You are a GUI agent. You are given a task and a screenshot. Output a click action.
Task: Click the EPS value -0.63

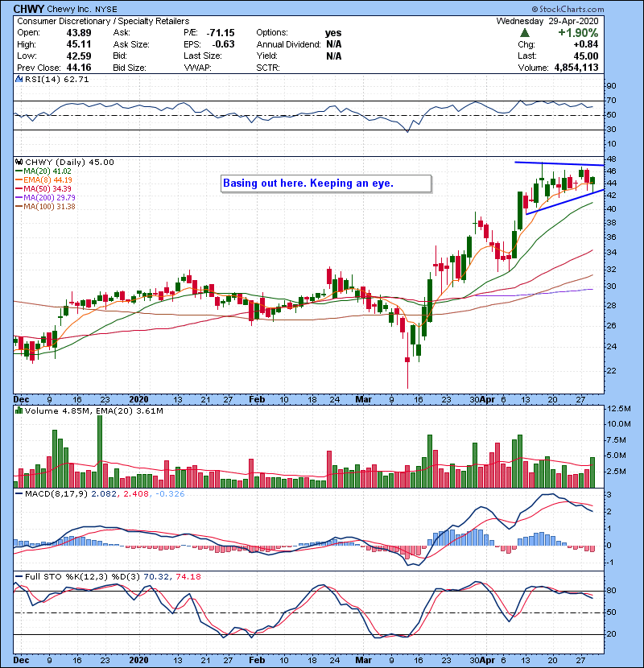click(223, 44)
